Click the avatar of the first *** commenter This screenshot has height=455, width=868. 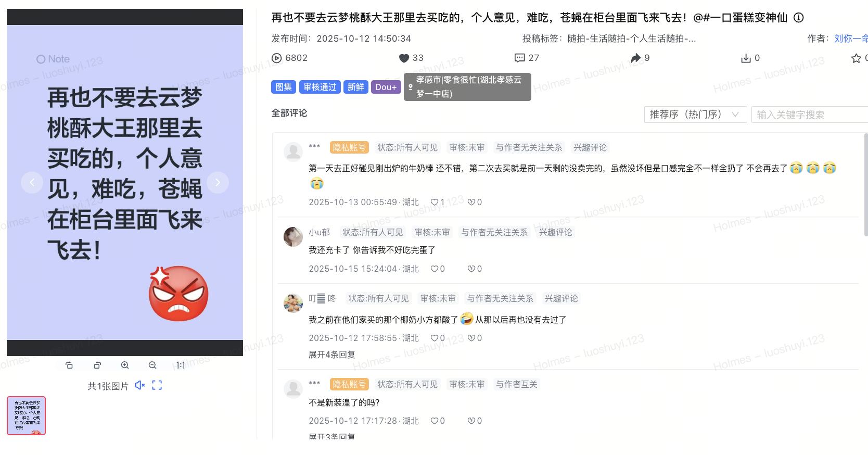tap(293, 152)
